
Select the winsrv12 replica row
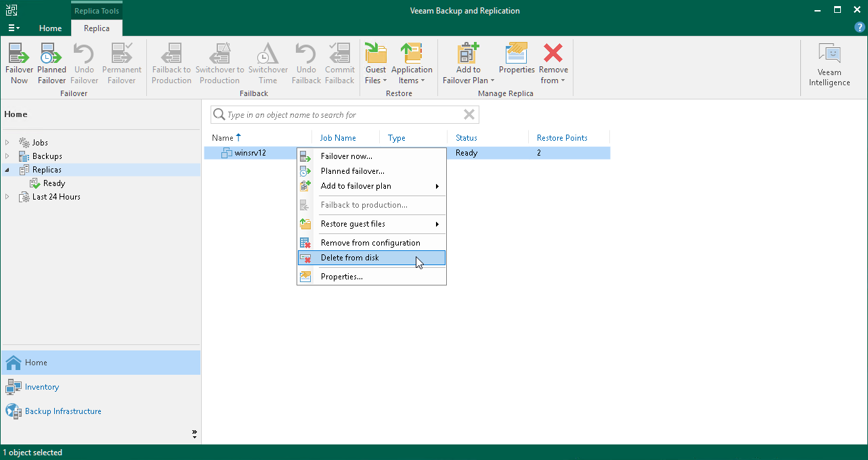coord(407,153)
